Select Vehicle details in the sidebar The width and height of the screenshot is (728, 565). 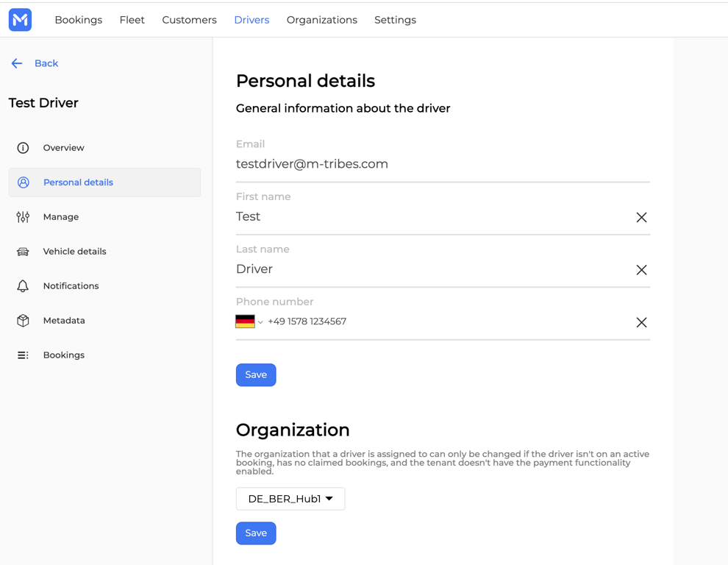tap(104, 252)
